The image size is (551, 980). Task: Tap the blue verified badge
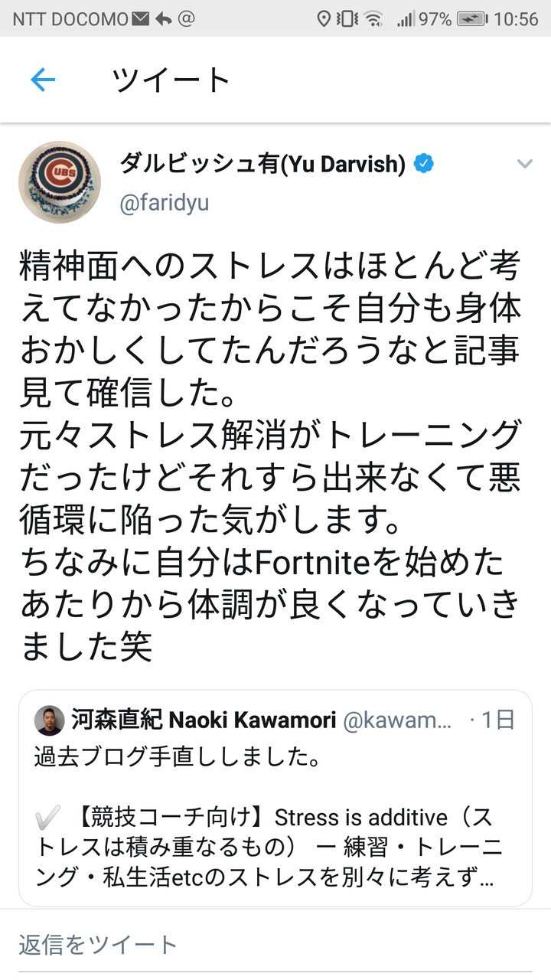click(x=424, y=163)
